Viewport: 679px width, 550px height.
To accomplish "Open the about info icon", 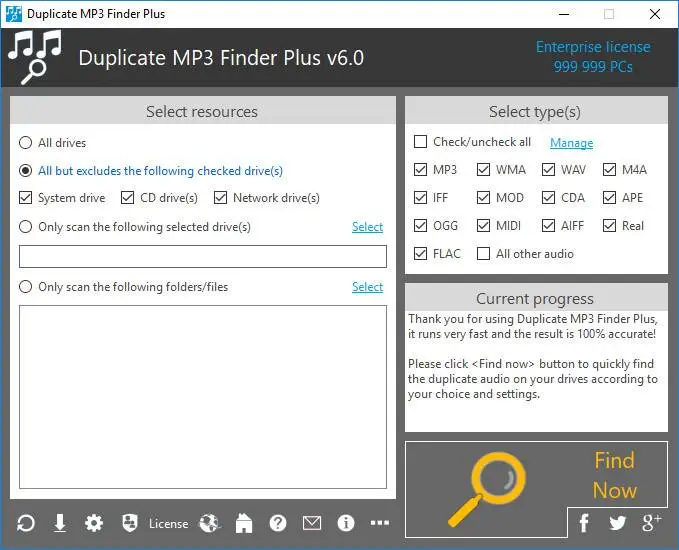I will tap(346, 523).
